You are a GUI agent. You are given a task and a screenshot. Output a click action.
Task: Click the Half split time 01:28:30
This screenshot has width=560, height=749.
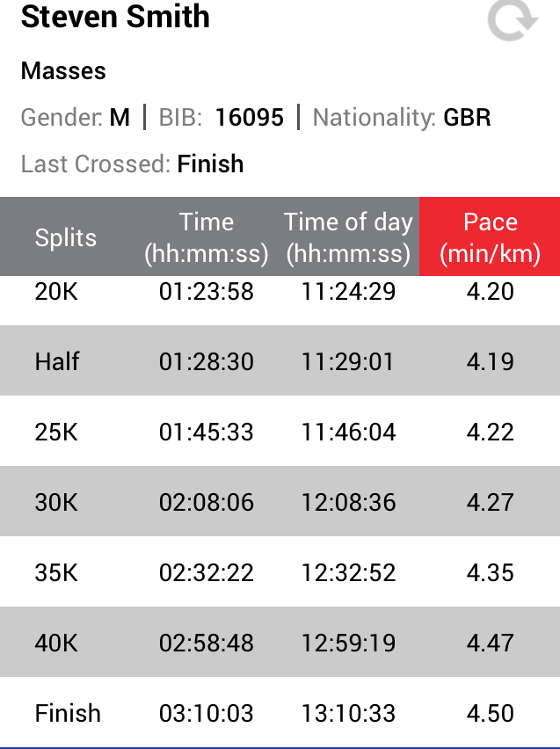(207, 361)
